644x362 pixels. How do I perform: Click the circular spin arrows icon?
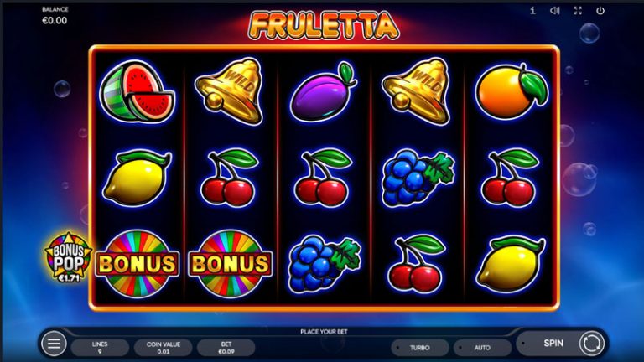point(591,343)
